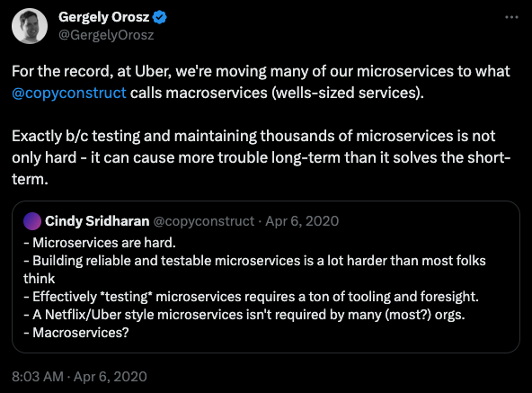The height and width of the screenshot is (393, 532).
Task: Click the blue verified badge
Action: coord(160,17)
